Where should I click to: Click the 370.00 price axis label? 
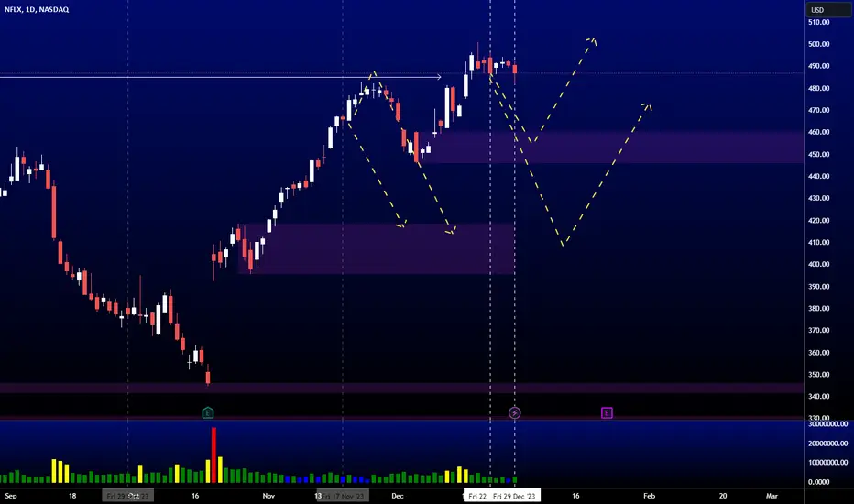point(818,330)
